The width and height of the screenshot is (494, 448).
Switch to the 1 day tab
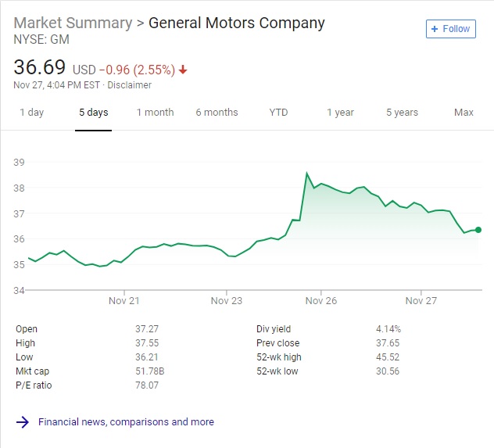pyautogui.click(x=32, y=113)
